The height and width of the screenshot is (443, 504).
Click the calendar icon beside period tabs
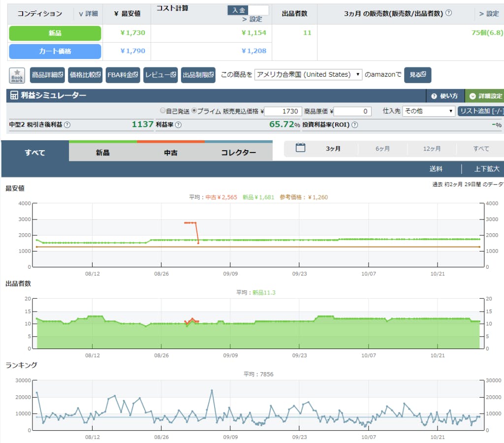pyautogui.click(x=301, y=148)
